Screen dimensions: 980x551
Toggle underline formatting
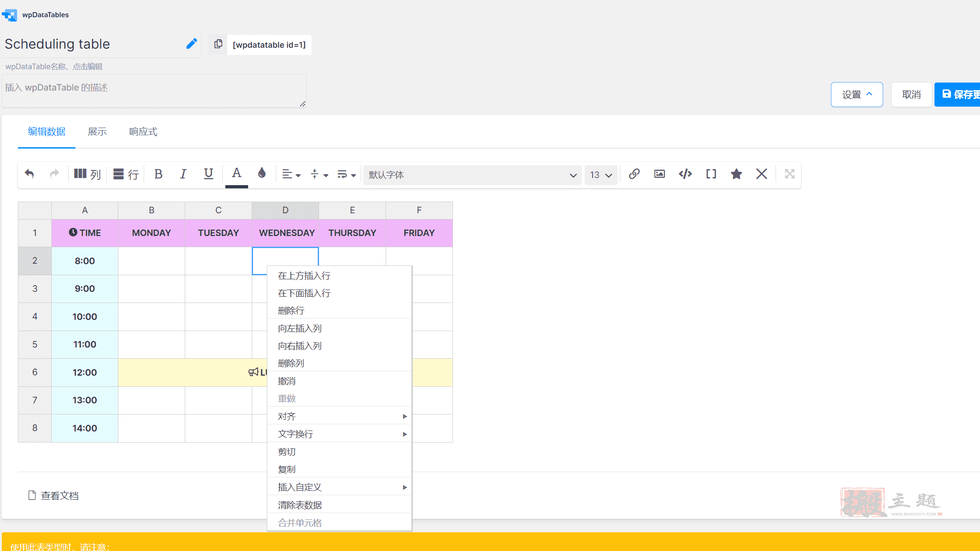(208, 174)
